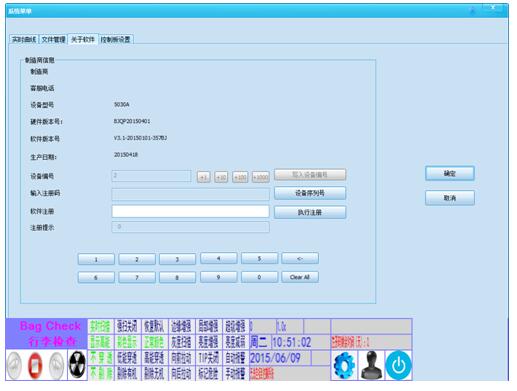This screenshot has height=391, width=517.
Task: Click the left conveyor arrow icon
Action: point(14,365)
